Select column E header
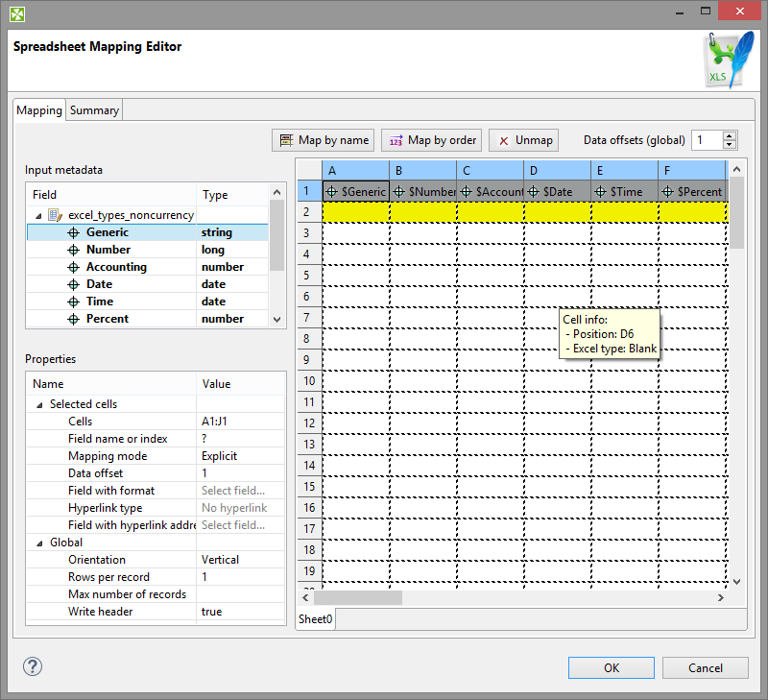This screenshot has width=768, height=700. click(625, 171)
